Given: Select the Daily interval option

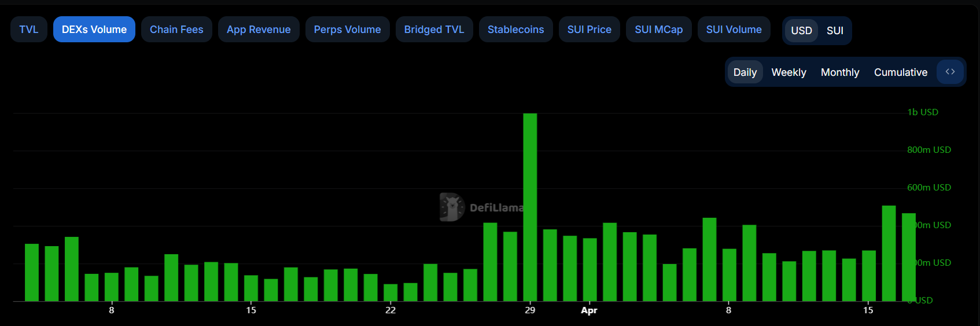Looking at the screenshot, I should [x=745, y=72].
